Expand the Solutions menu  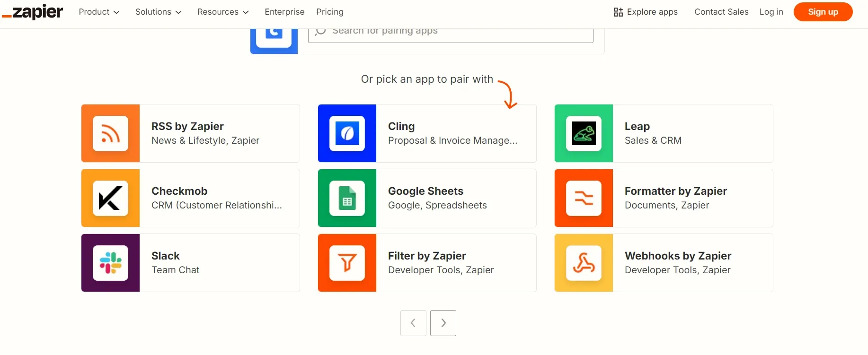click(x=159, y=12)
